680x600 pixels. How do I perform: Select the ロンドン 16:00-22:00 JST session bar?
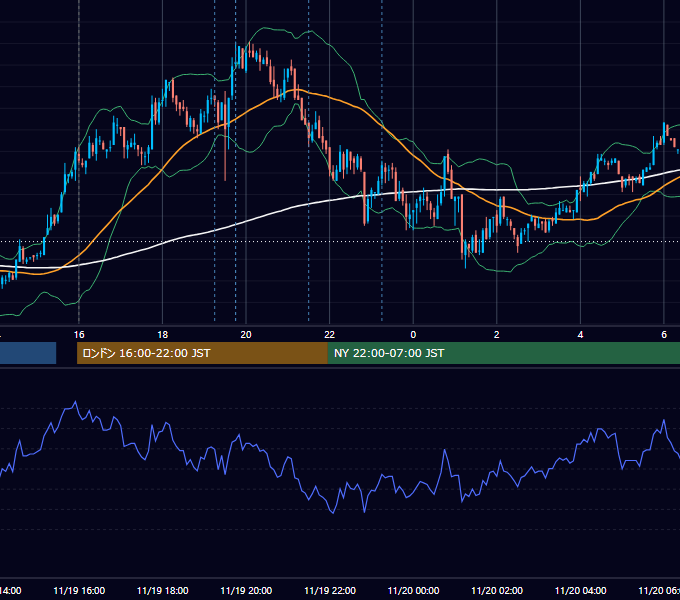pyautogui.click(x=202, y=353)
